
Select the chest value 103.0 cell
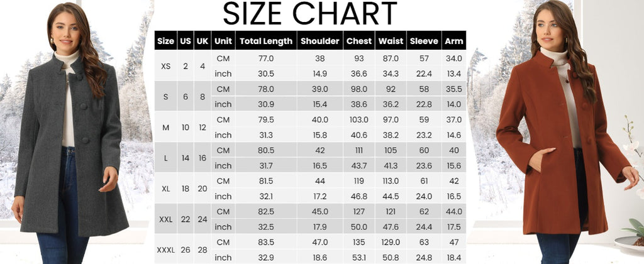coord(359,120)
